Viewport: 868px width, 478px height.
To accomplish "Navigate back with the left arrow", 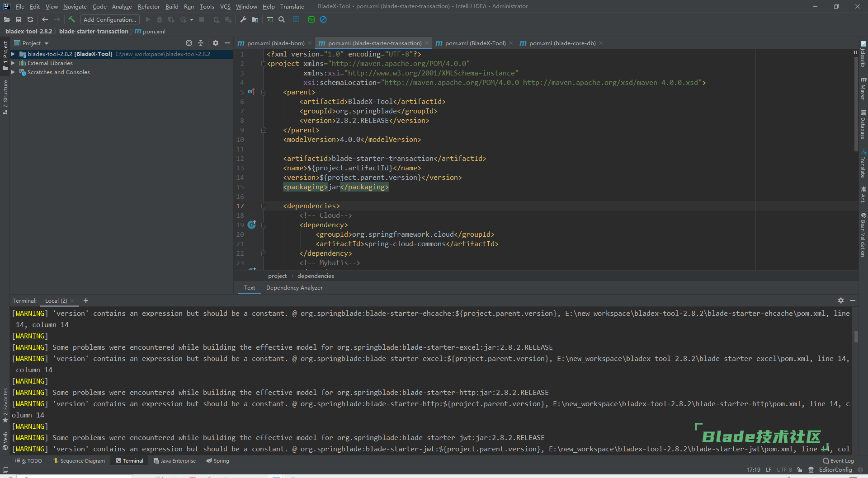I will (45, 19).
